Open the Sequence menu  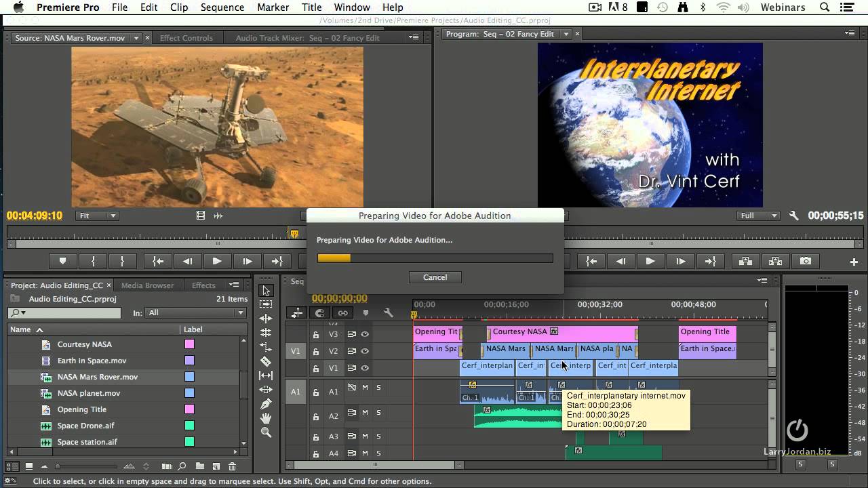[x=222, y=7]
